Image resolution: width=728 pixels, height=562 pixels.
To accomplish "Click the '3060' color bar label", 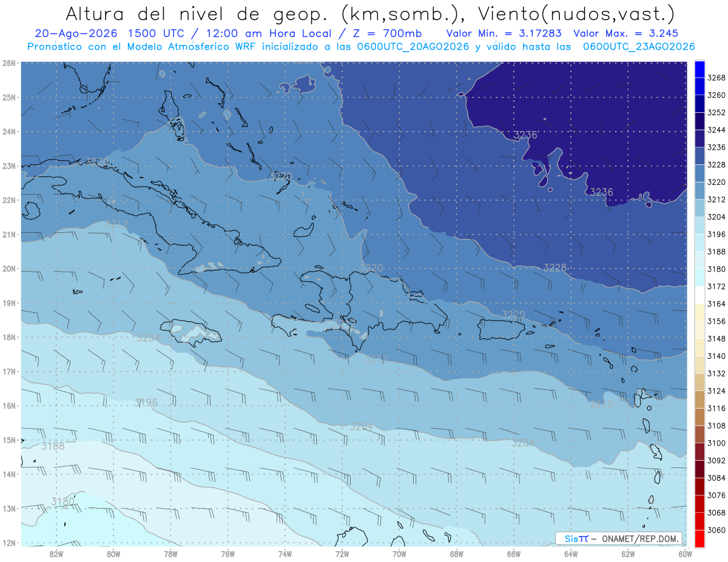I will [716, 530].
